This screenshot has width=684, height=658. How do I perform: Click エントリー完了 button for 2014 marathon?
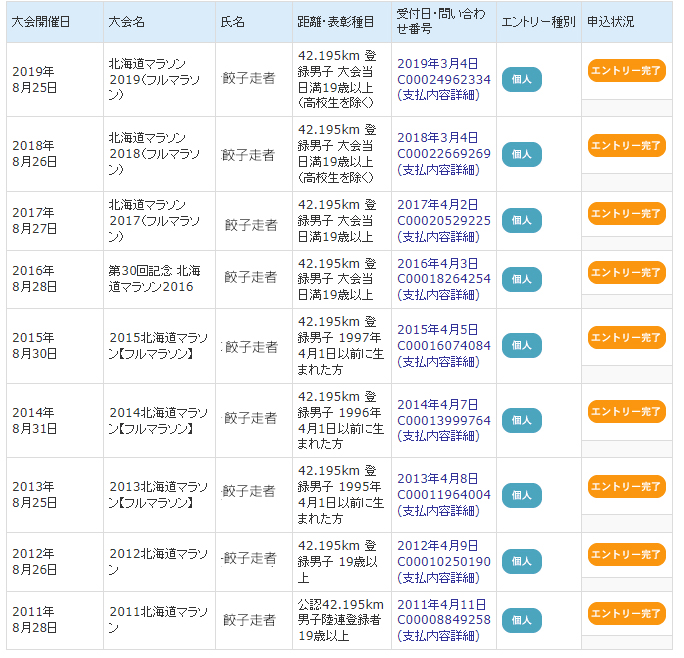(x=626, y=412)
